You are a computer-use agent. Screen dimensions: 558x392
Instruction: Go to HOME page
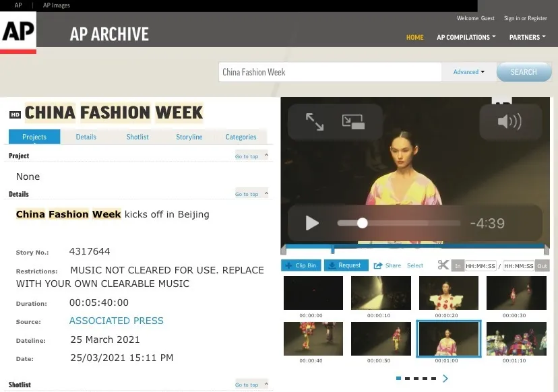coord(415,37)
